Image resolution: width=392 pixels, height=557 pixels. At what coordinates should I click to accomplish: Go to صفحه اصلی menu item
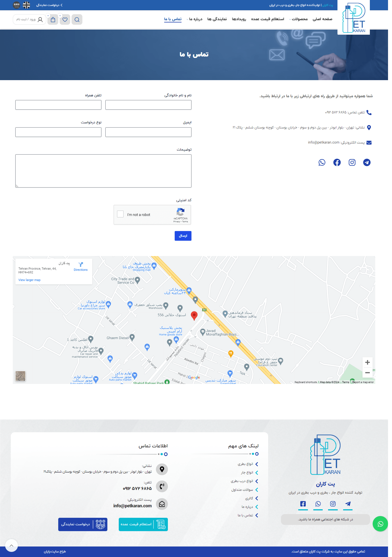tap(322, 19)
